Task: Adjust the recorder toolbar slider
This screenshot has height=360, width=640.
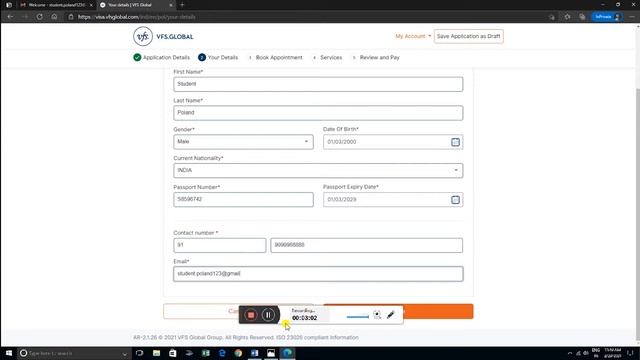Action: (358, 317)
